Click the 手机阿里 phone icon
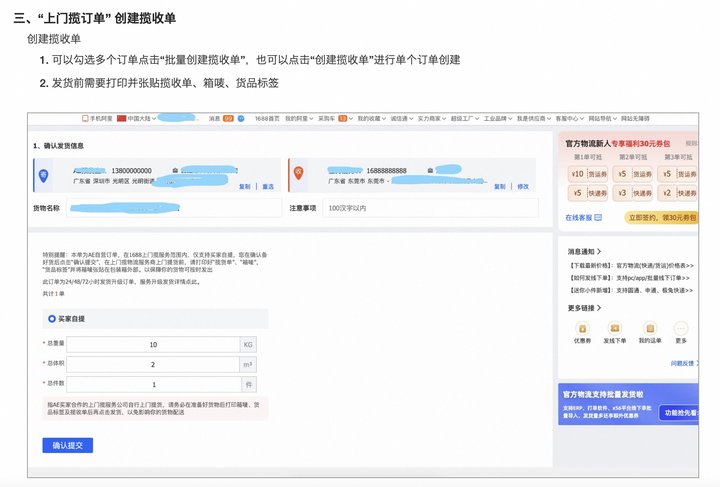The height and width of the screenshot is (487, 720). [x=100, y=119]
